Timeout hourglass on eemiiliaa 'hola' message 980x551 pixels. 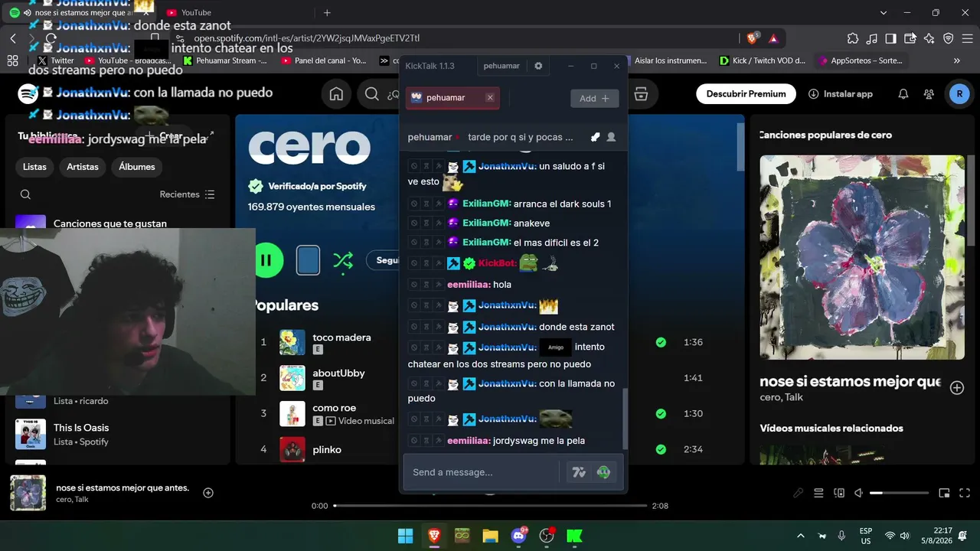tap(426, 285)
